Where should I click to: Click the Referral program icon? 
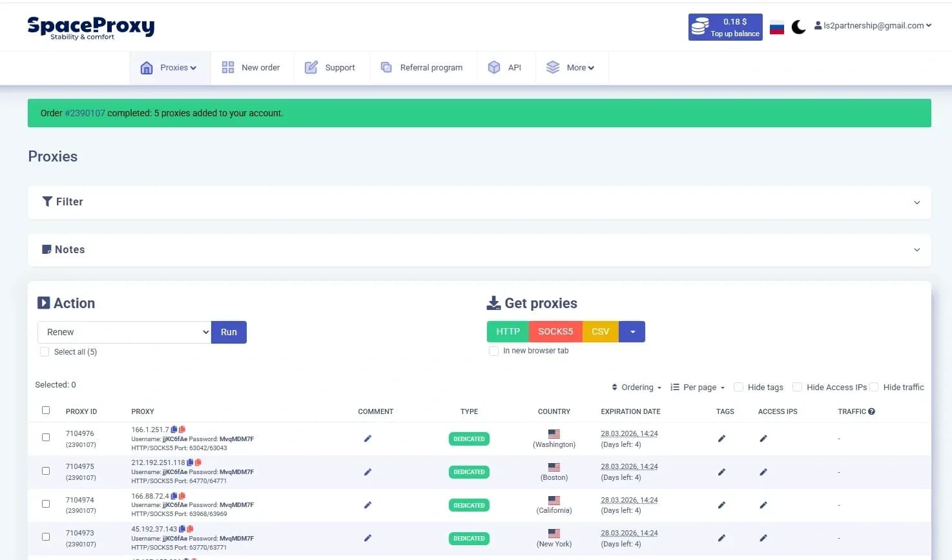click(386, 67)
